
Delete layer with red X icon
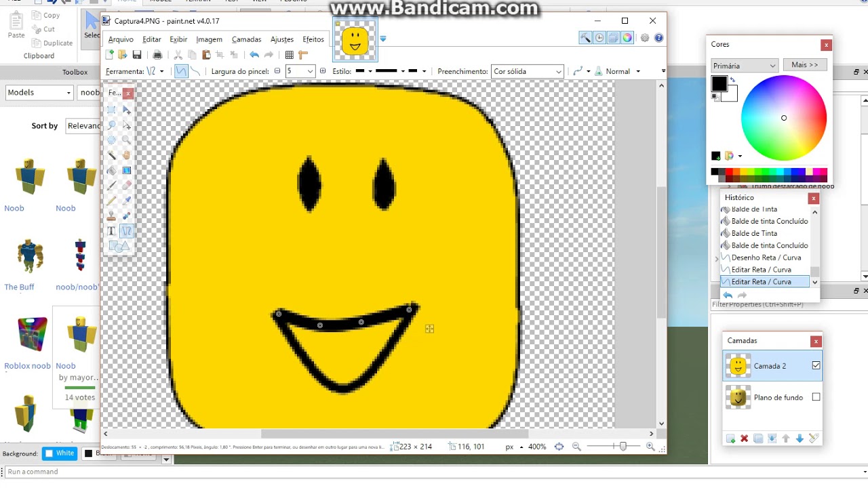point(744,439)
